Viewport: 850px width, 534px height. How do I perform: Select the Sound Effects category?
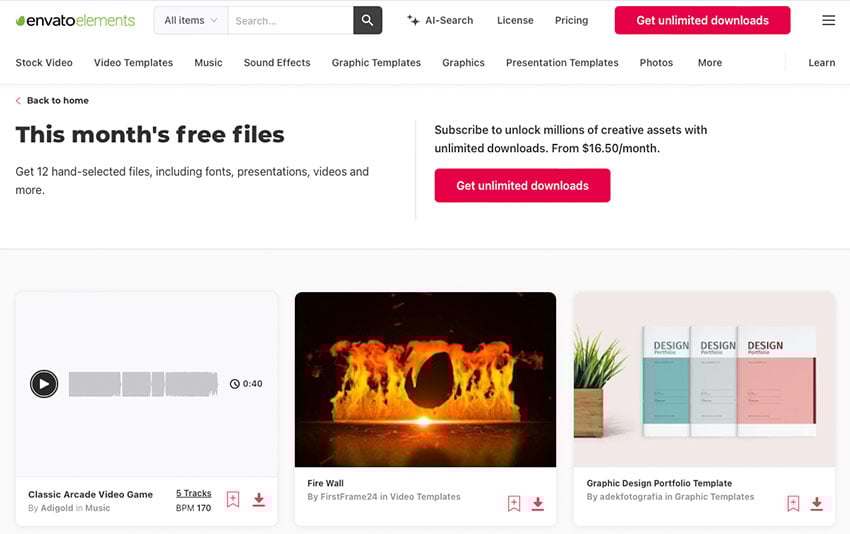[277, 62]
